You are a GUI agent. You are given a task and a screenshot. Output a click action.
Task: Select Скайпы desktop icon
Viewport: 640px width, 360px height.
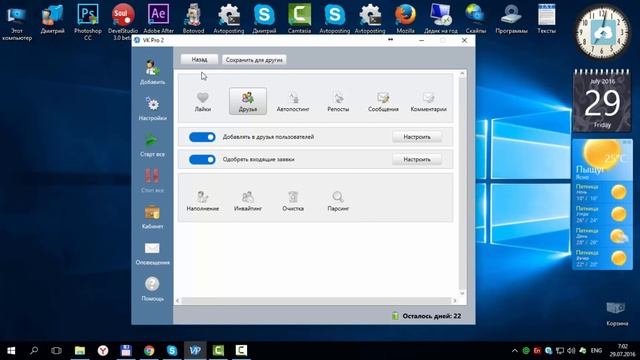point(476,20)
